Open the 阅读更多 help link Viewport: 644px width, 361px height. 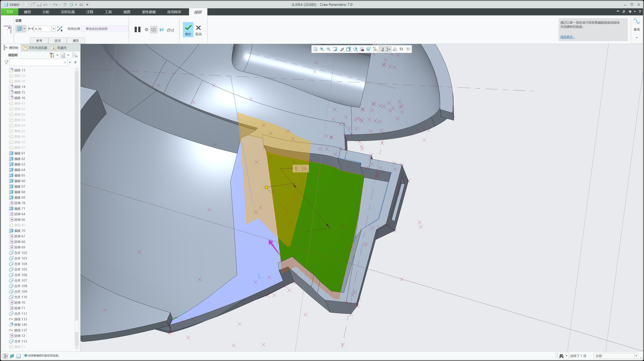pos(567,37)
